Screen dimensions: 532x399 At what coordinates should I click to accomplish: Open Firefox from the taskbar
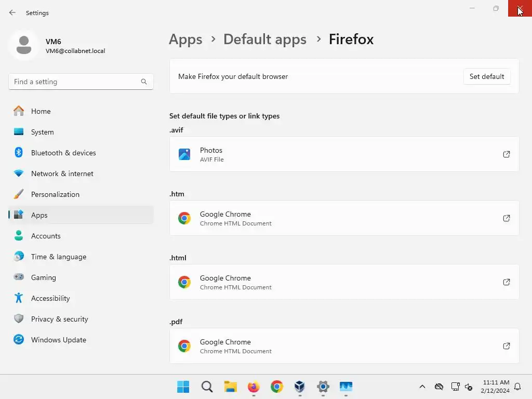tap(254, 387)
